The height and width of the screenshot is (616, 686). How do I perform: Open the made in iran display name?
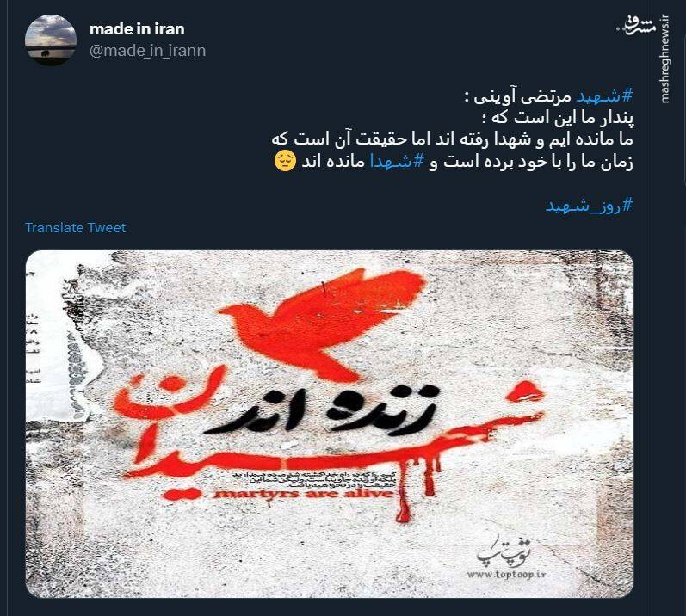point(137,29)
